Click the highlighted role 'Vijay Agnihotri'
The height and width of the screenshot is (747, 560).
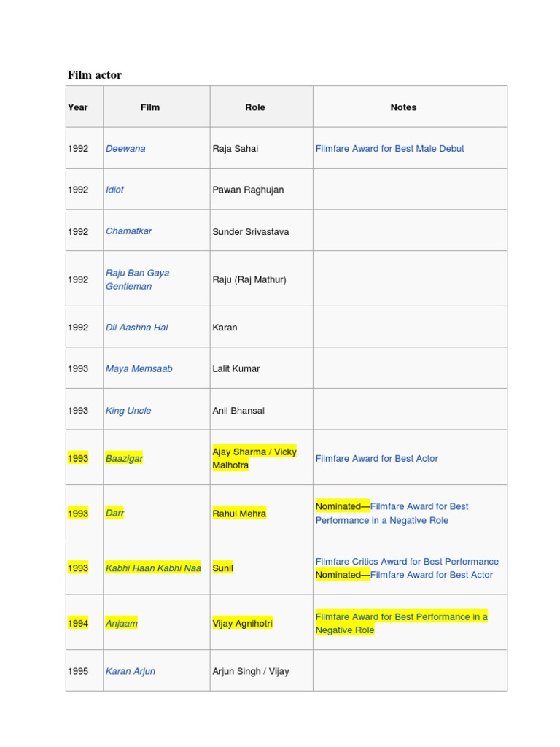click(x=242, y=623)
